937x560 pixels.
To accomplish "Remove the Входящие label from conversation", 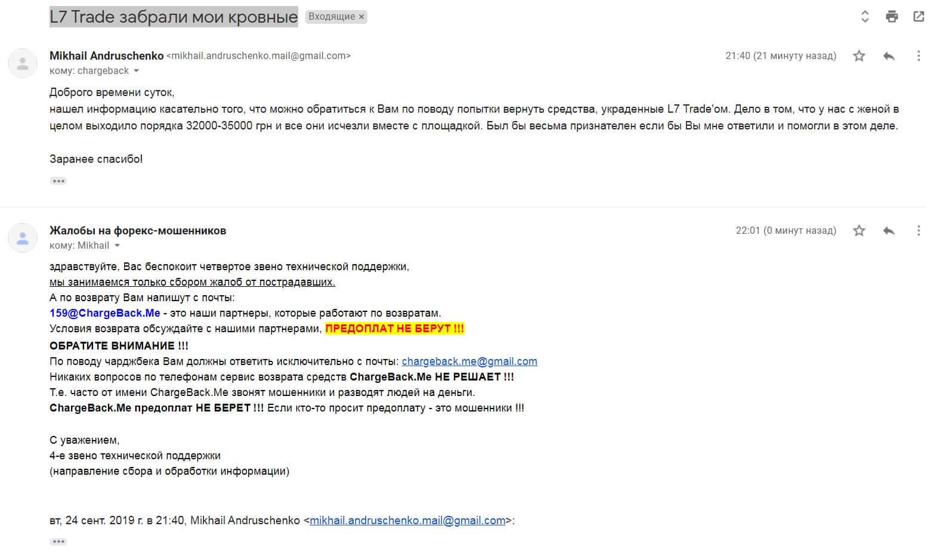I will click(361, 17).
